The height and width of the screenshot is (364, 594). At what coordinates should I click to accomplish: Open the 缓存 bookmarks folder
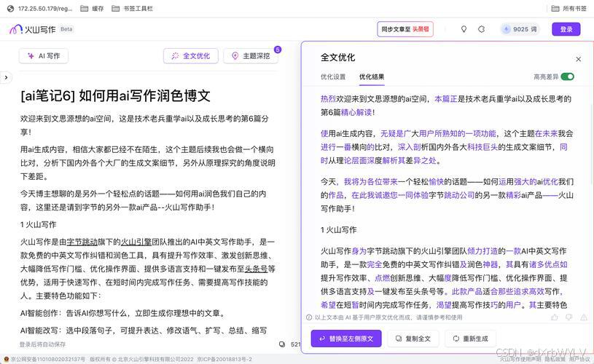point(92,8)
